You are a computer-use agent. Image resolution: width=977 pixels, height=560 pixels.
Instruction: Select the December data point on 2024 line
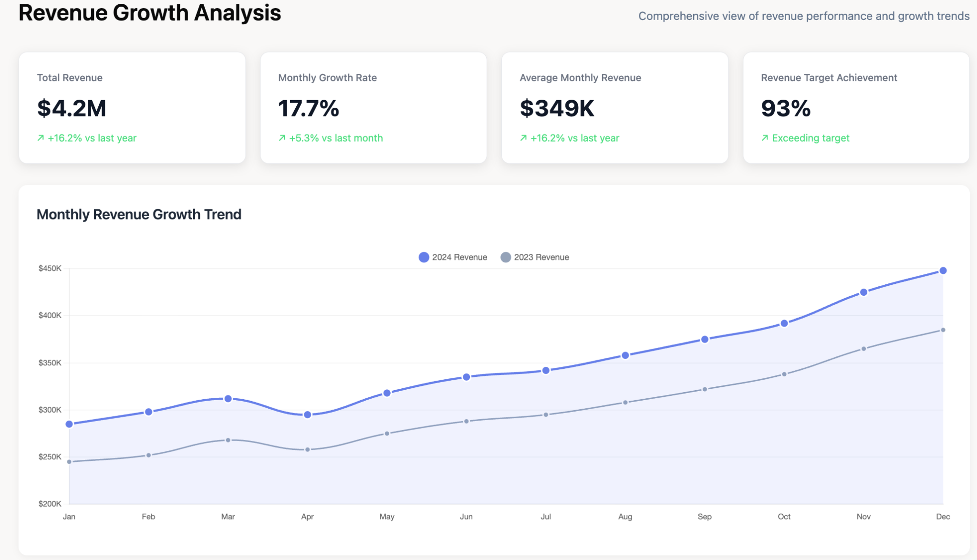[942, 270]
